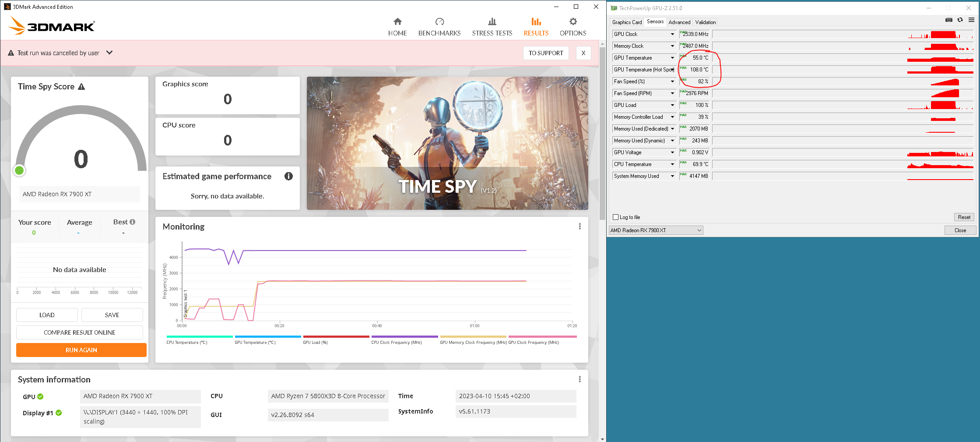Open the System Memory Used sensor dropdown
The image size is (980, 442).
click(672, 176)
